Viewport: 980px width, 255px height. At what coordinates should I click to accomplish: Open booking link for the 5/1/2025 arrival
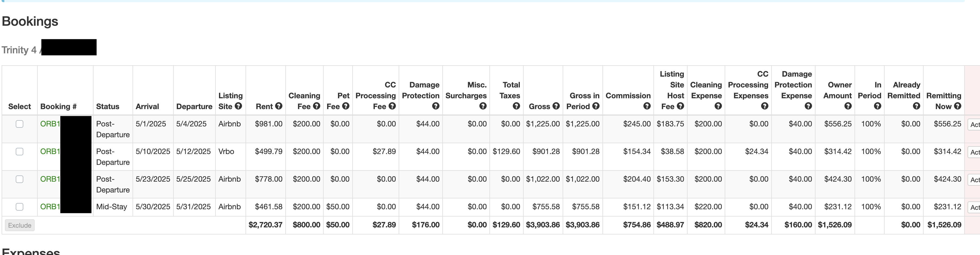(x=50, y=124)
